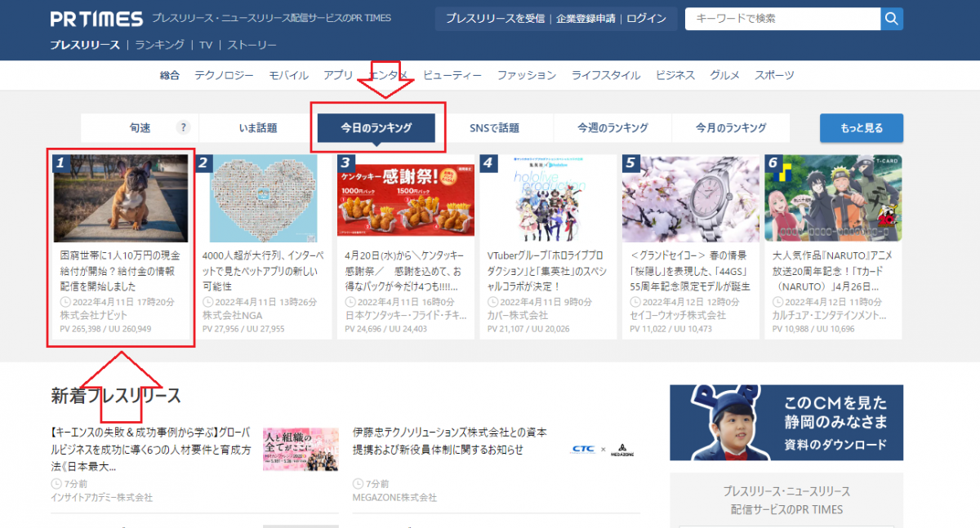Click the question mark help icon beside 旬速
Image resolution: width=980 pixels, height=528 pixels.
pyautogui.click(x=183, y=127)
